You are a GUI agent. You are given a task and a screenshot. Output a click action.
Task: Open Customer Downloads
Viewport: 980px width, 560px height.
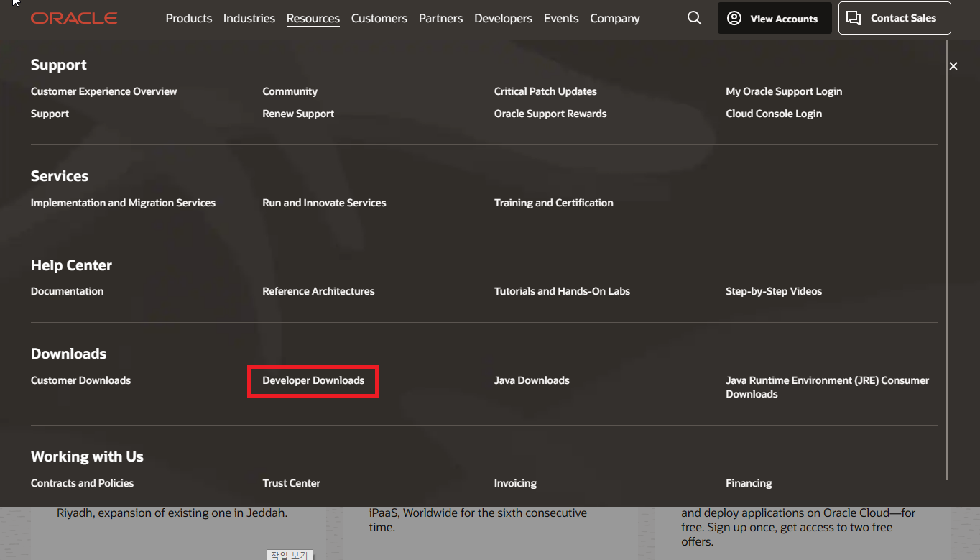pos(80,380)
